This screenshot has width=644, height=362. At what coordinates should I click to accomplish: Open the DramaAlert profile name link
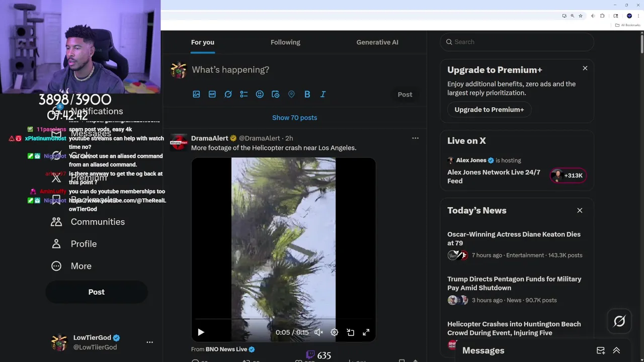point(210,138)
